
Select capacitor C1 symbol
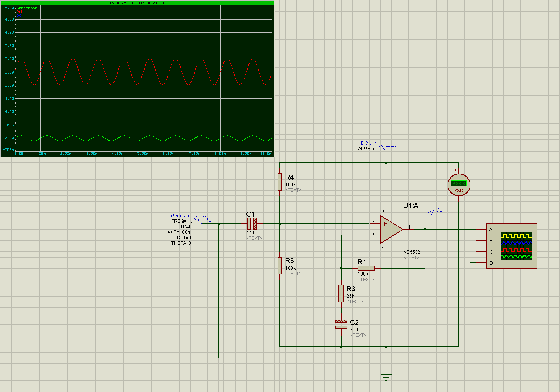tap(252, 224)
